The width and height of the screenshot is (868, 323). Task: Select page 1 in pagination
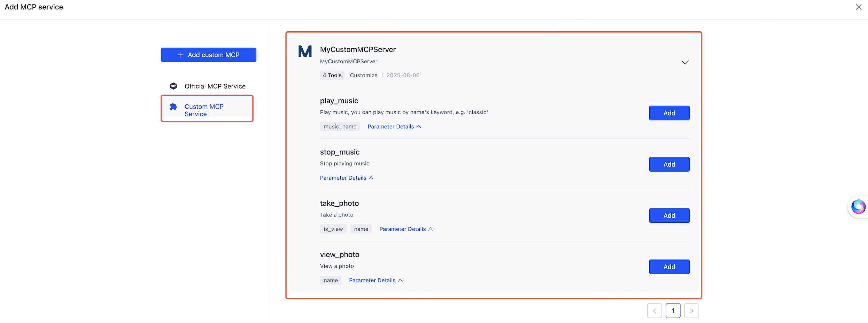[x=673, y=311]
